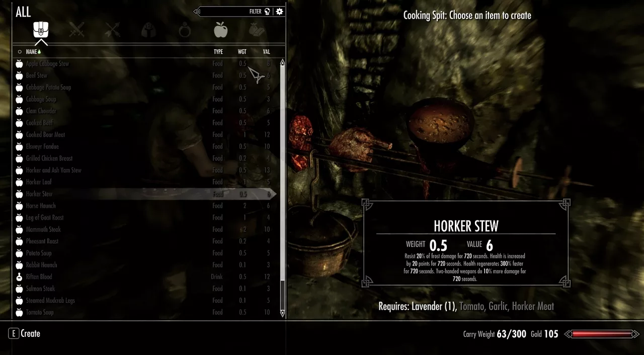Select the All items bag category icon

(41, 30)
